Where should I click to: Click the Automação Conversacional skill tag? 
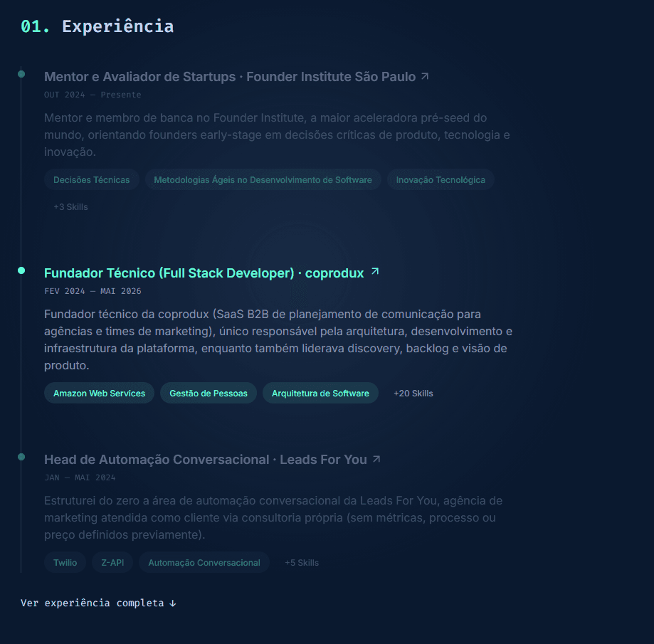click(204, 563)
